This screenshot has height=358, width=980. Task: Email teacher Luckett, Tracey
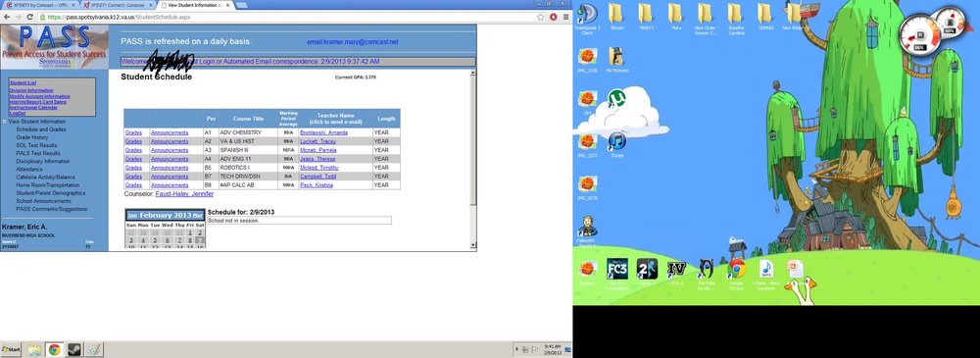coord(318,141)
